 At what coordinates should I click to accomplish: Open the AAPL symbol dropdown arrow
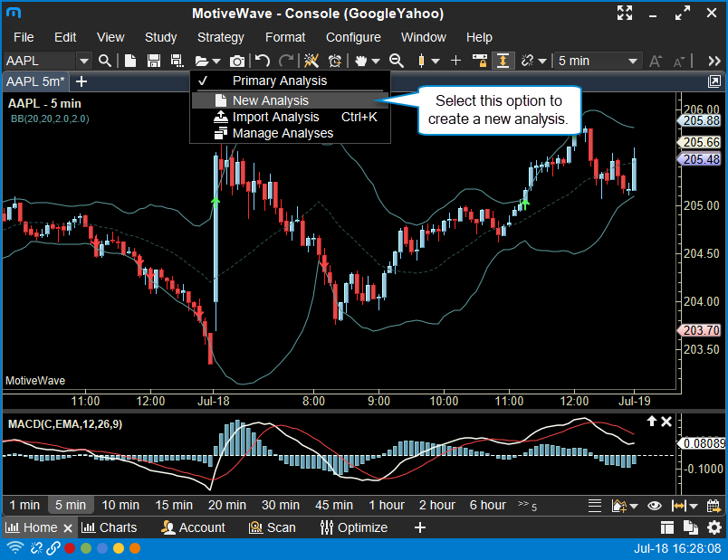point(84,61)
